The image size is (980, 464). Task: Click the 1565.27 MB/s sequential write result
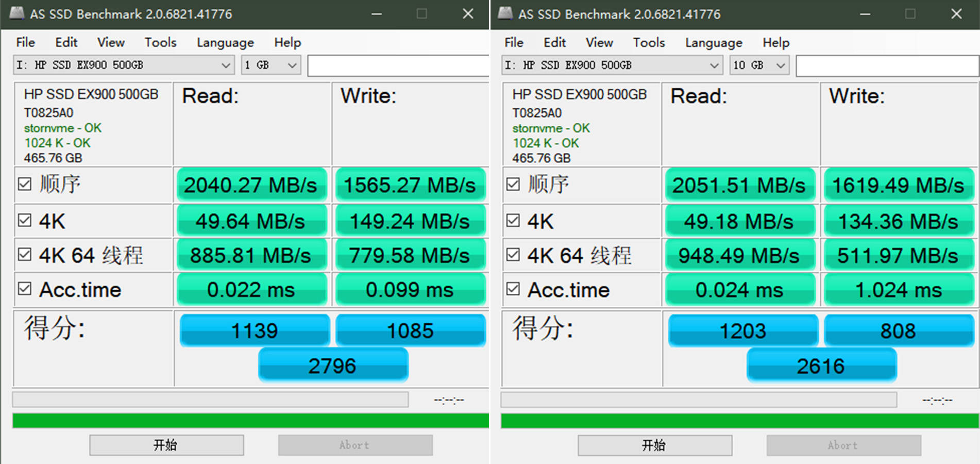click(410, 185)
